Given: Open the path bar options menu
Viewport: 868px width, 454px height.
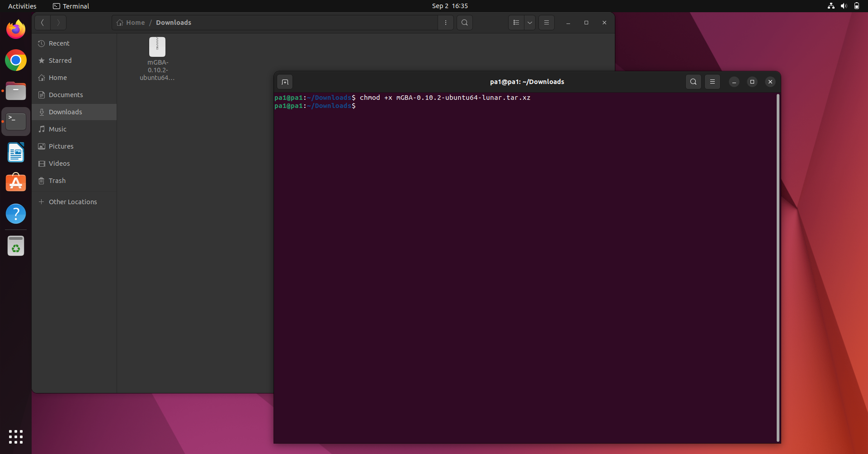Looking at the screenshot, I should pos(446,23).
